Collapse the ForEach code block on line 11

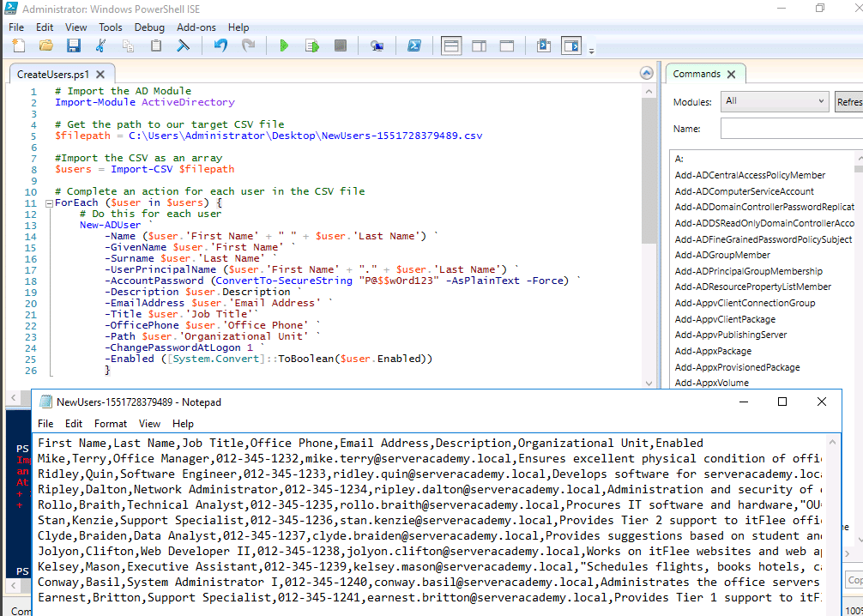[48, 203]
